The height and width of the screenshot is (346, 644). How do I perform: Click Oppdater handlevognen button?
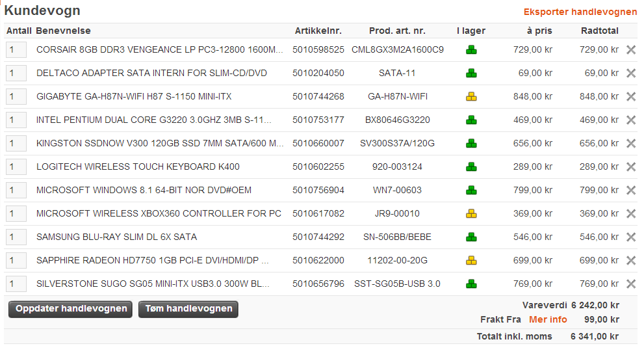click(71, 309)
